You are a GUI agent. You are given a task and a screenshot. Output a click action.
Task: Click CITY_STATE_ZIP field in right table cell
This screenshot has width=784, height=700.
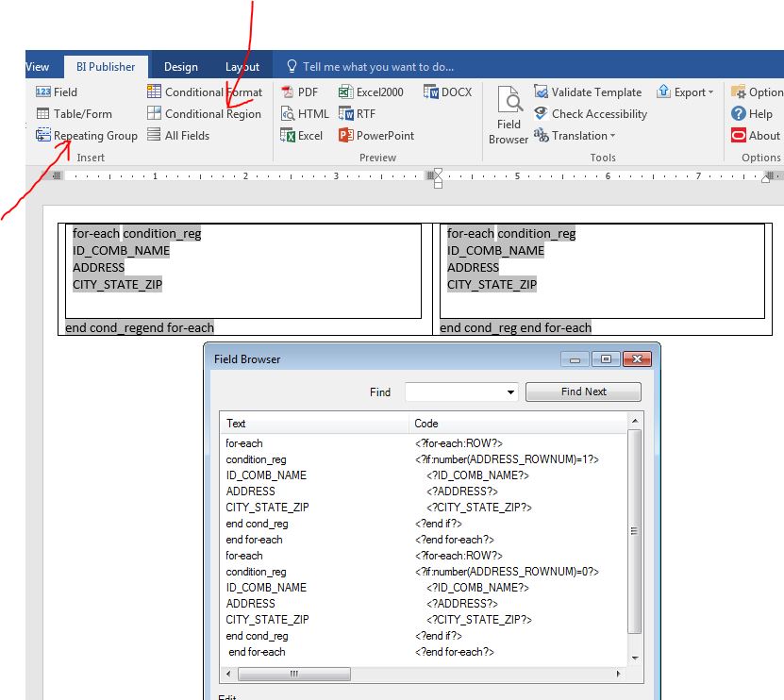click(x=492, y=285)
